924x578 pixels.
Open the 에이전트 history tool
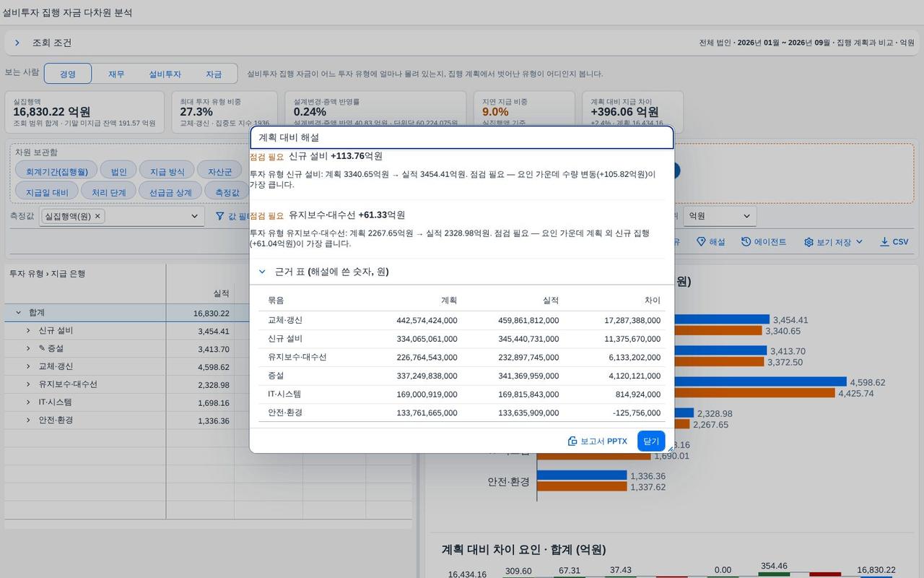click(x=764, y=242)
